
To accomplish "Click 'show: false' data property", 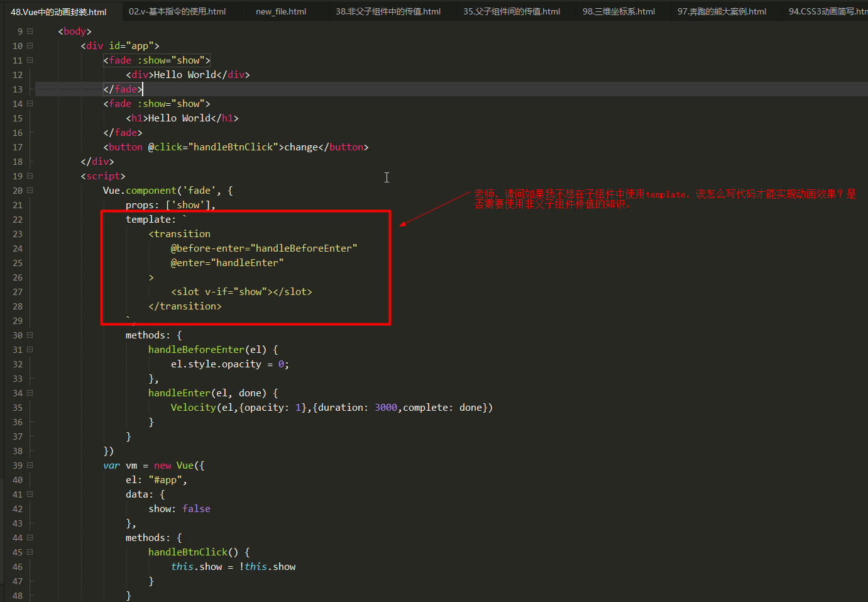I will (179, 509).
